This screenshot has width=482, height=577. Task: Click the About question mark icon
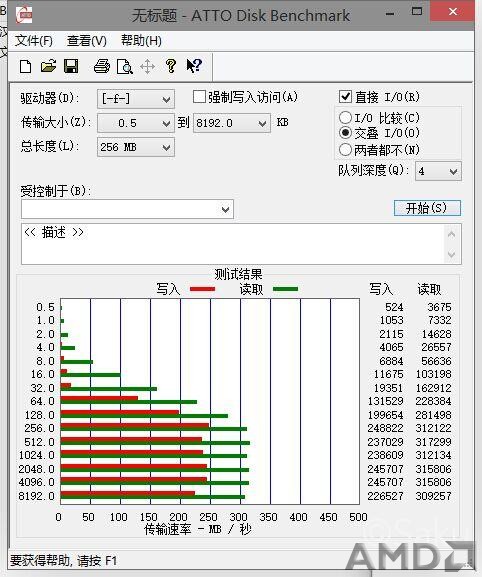pos(171,67)
